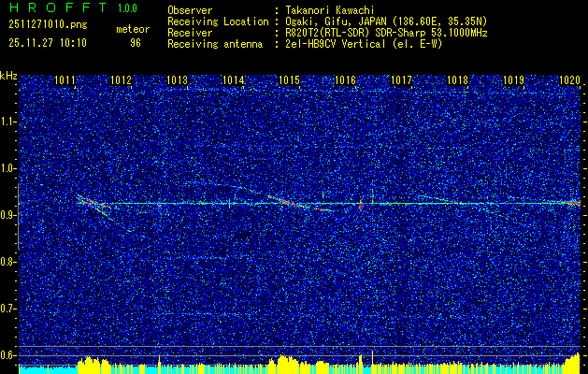Click the 0.8 kHz axis label
Viewport: 588px width, 374px height.
tap(7, 262)
